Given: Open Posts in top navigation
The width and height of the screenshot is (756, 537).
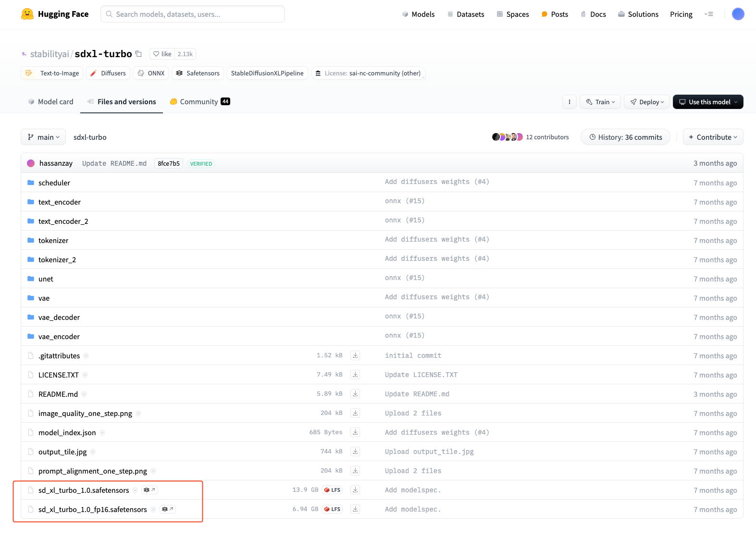Looking at the screenshot, I should pos(555,14).
